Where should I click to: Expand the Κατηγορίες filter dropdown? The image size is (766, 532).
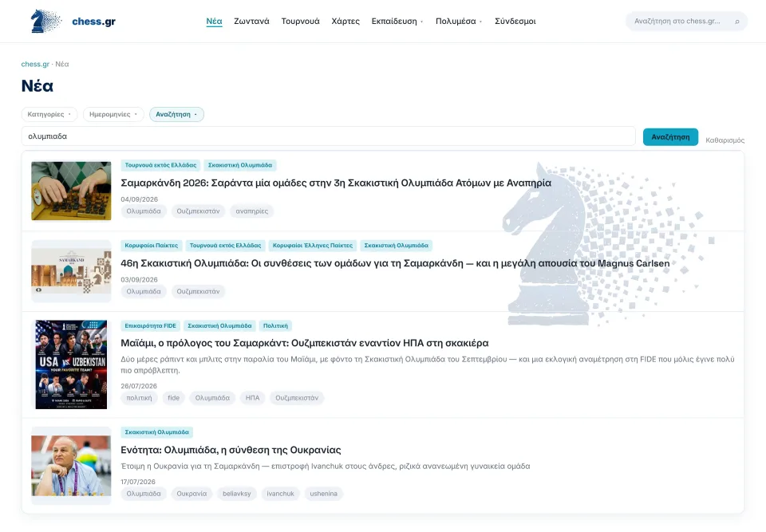click(49, 114)
